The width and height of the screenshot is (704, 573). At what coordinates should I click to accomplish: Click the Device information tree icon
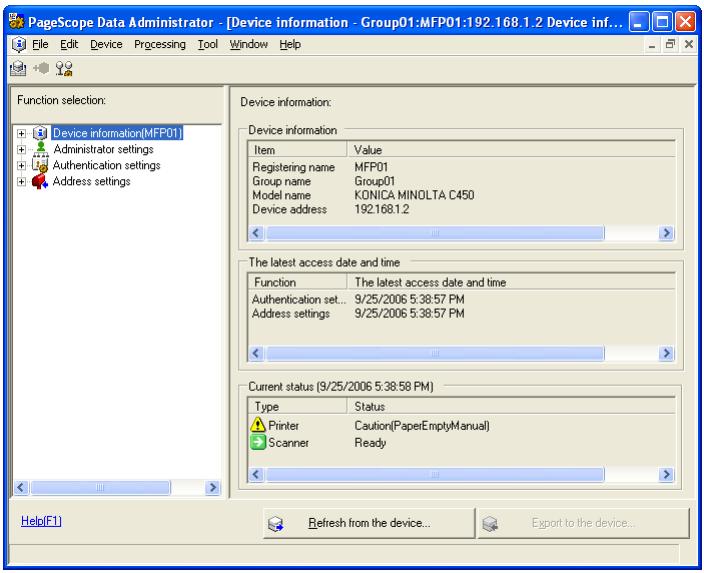pyautogui.click(x=40, y=133)
